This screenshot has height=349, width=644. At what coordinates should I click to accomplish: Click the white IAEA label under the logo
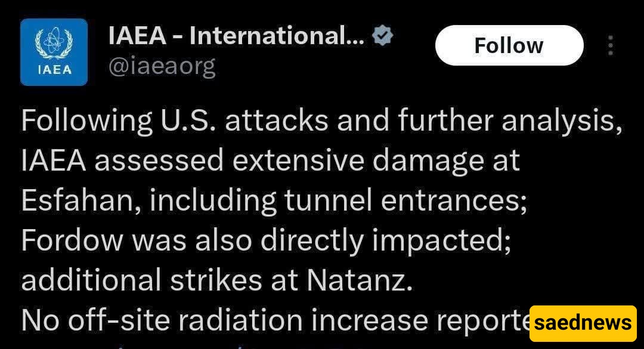pyautogui.click(x=54, y=70)
